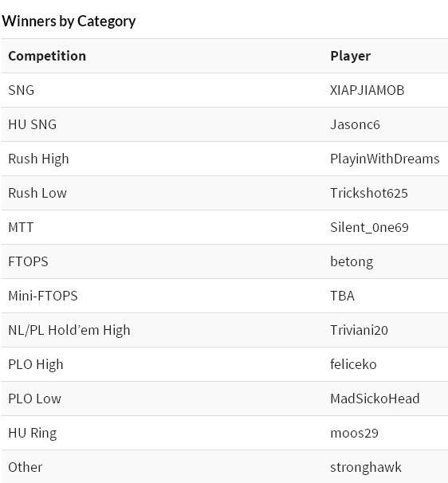Click the Mini-FTOPS competition cell
448x483 pixels.
pyautogui.click(x=43, y=296)
